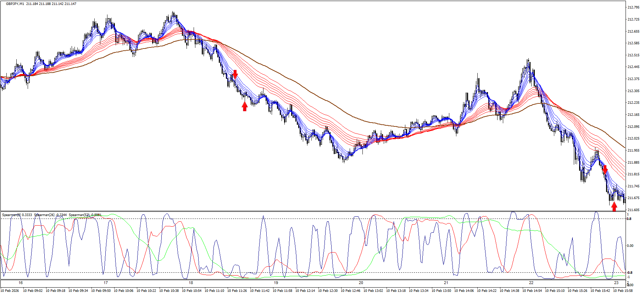This screenshot has height=300, width=644.
Task: Select the red down arrow near 15:42
Action: [605, 169]
